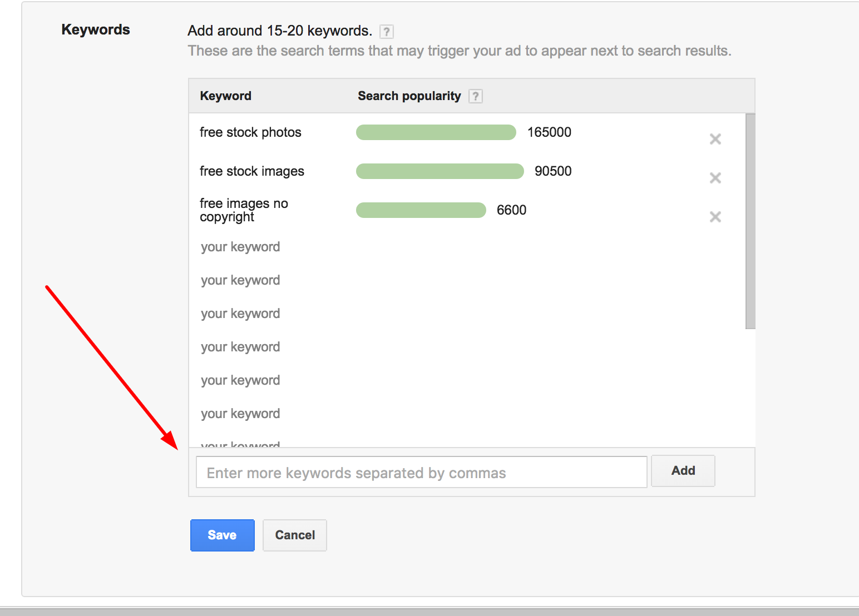Click the first 'your keyword' placeholder row

tap(240, 247)
